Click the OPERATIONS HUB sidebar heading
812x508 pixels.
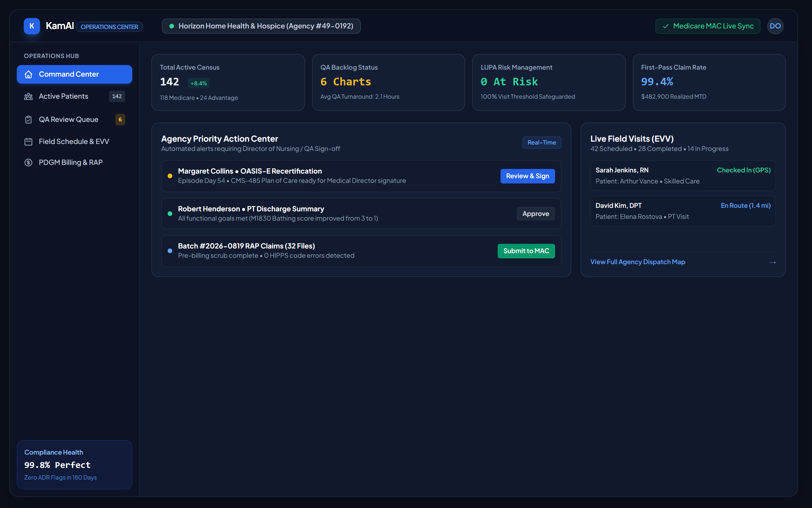coord(51,56)
